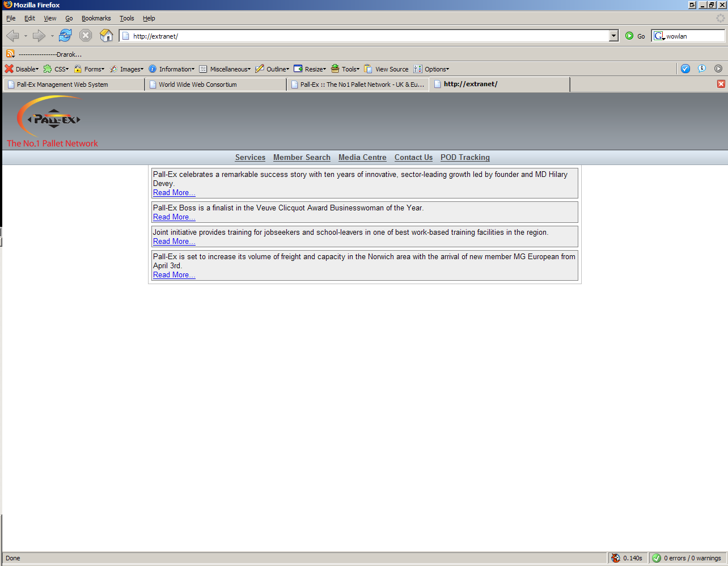Open the search engine chooser icon
The width and height of the screenshot is (728, 566).
coord(659,36)
